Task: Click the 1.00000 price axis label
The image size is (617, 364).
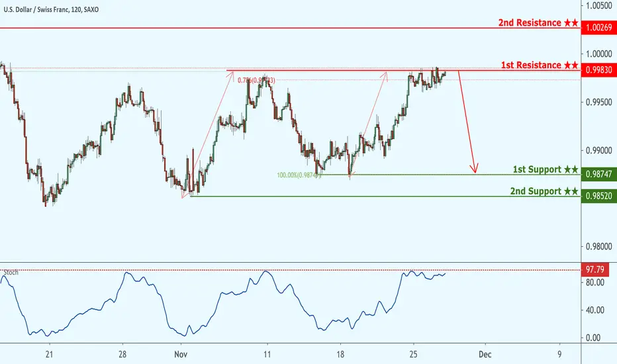Action: pos(599,54)
